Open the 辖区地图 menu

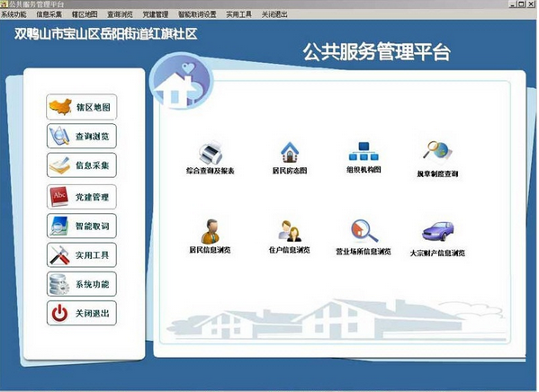pyautogui.click(x=85, y=14)
